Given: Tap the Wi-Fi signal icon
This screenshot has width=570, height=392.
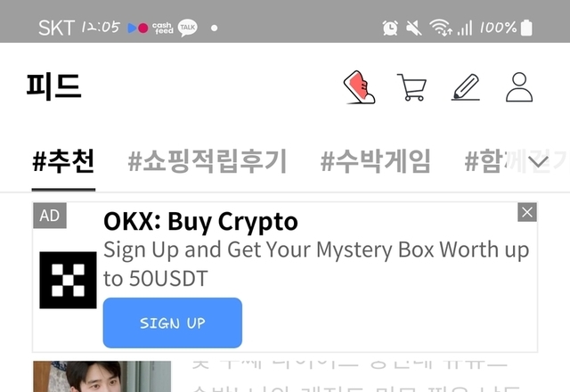Looking at the screenshot, I should pos(440,28).
